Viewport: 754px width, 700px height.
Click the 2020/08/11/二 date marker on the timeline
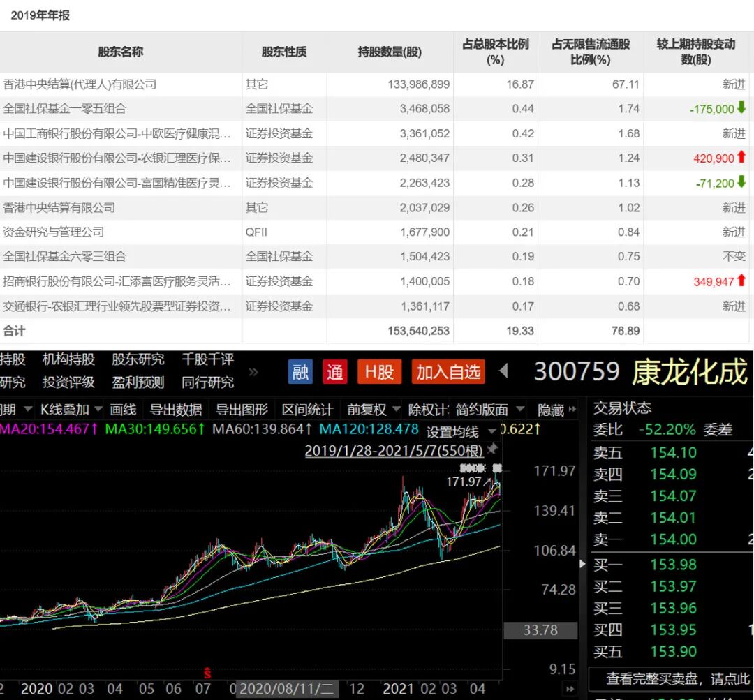[287, 688]
